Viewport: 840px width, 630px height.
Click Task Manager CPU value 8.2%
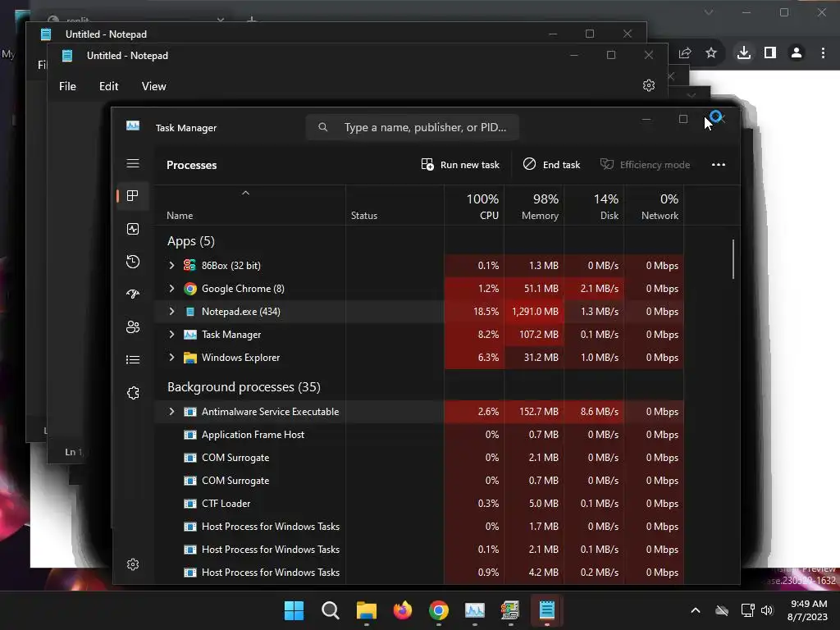(x=488, y=335)
